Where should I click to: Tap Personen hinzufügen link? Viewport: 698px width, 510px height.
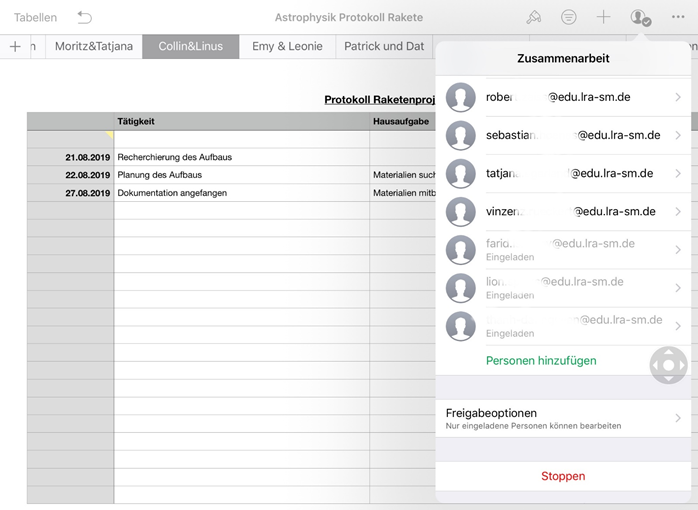click(x=541, y=360)
